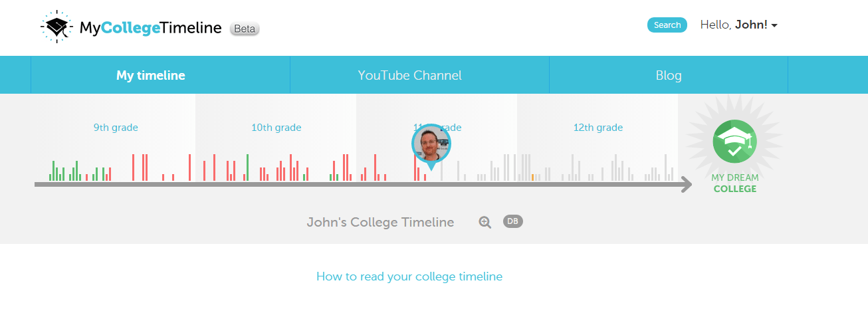This screenshot has height=319, width=868.
Task: Open the Hello, John! user dropdown
Action: (x=738, y=25)
